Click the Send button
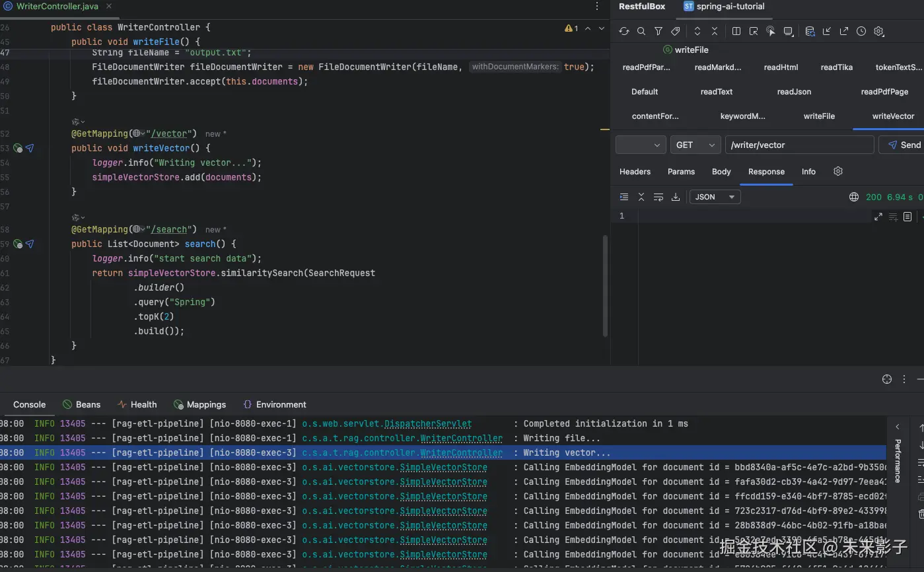 click(903, 145)
